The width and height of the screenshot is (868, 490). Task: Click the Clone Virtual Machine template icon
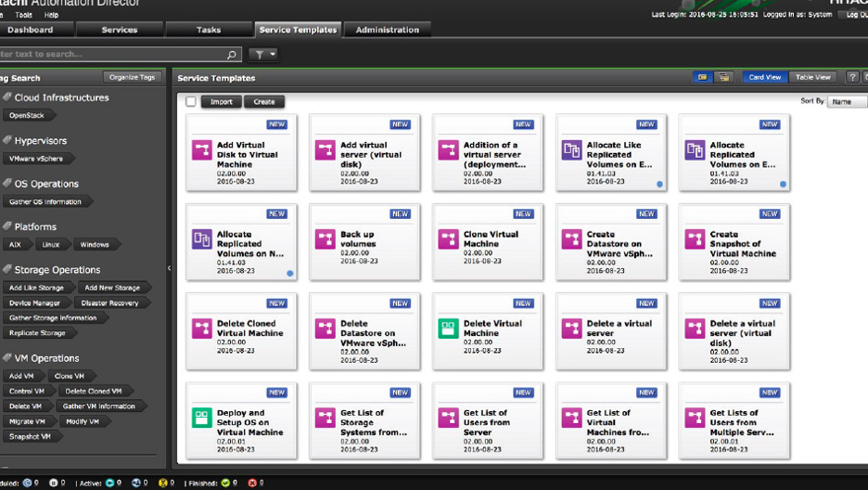pyautogui.click(x=449, y=239)
